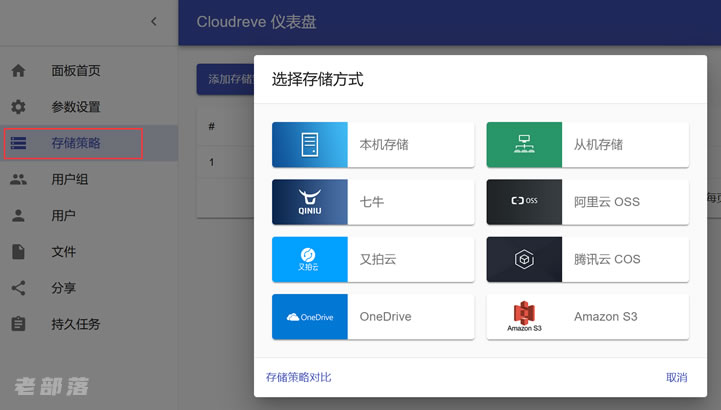Screen dimensions: 721x410
Task: Open 分享 in the sidebar
Action: (x=63, y=288)
